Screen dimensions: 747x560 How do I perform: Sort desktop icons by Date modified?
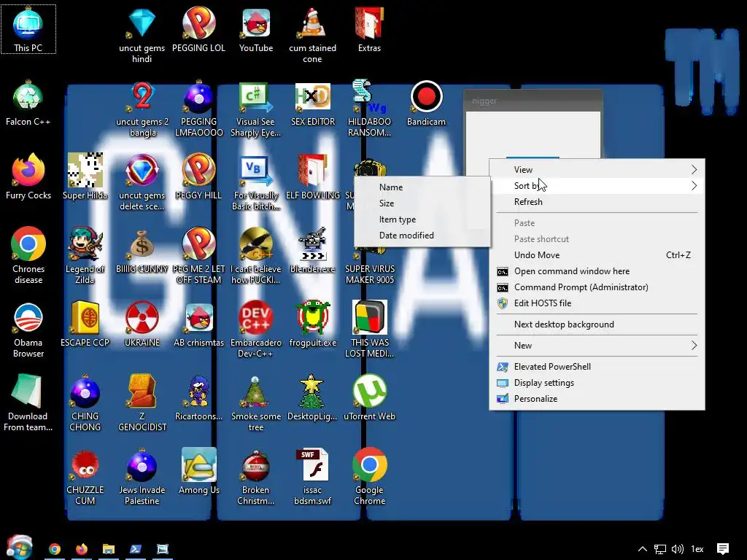422,236
